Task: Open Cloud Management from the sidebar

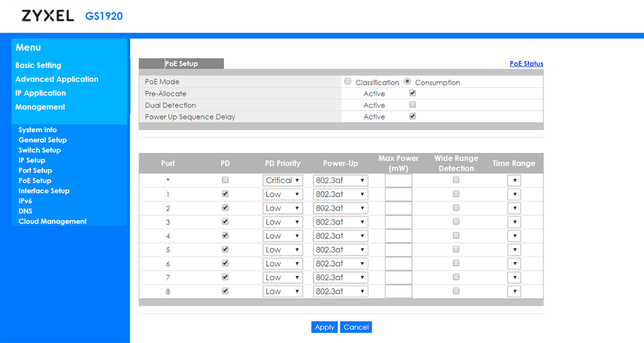Action: tap(53, 221)
